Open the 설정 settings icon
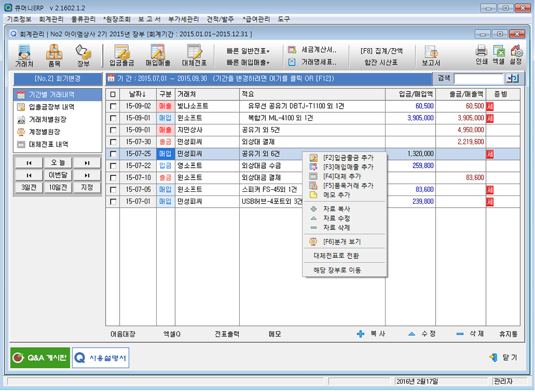Viewport: 535px width, 392px height. [x=516, y=55]
